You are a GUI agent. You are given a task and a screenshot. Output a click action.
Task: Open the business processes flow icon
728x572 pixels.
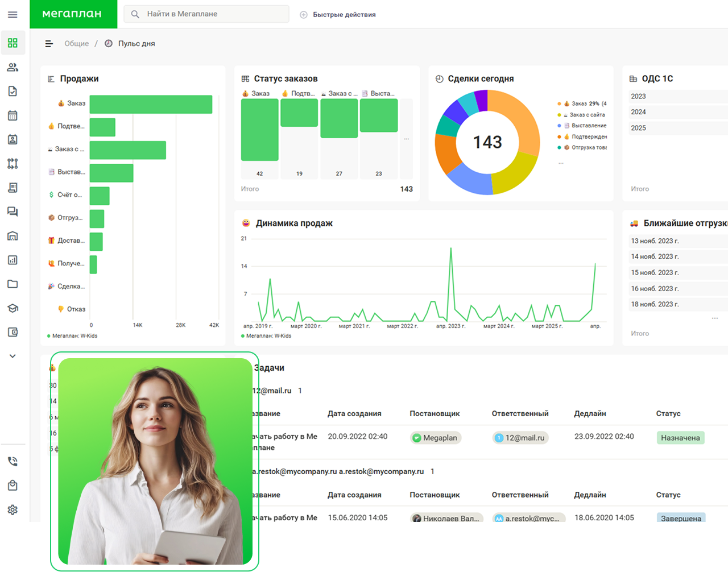point(13,164)
